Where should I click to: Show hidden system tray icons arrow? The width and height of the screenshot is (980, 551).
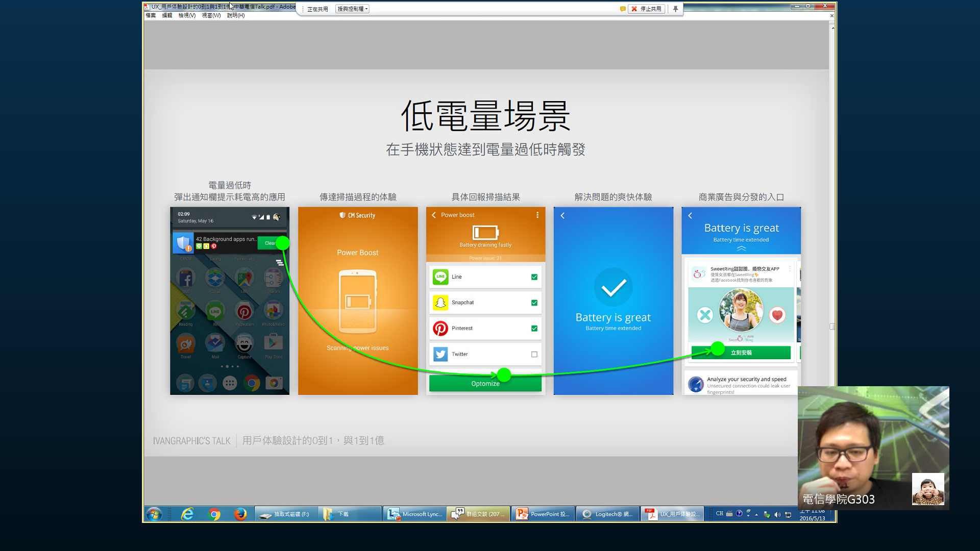(756, 514)
